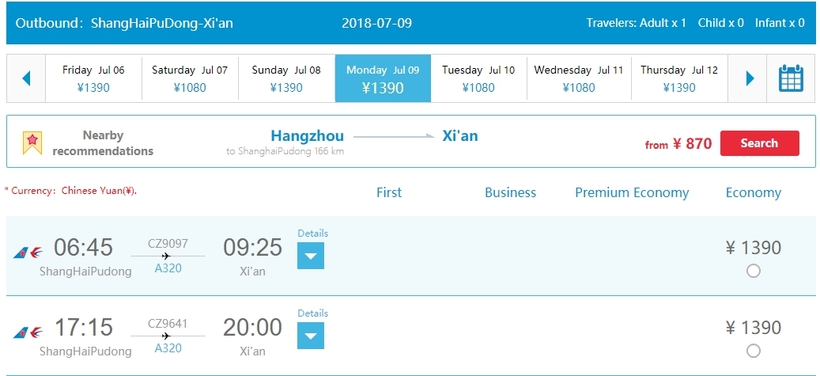This screenshot has width=820, height=376.
Task: Select economy fare for the CZ9641 flight
Action: click(753, 350)
